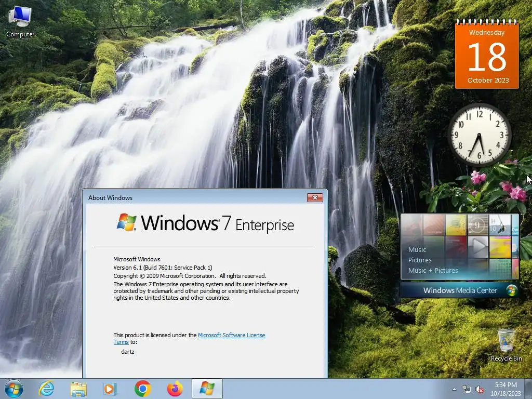Launch Windows Media Player from taskbar

pyautogui.click(x=110, y=389)
